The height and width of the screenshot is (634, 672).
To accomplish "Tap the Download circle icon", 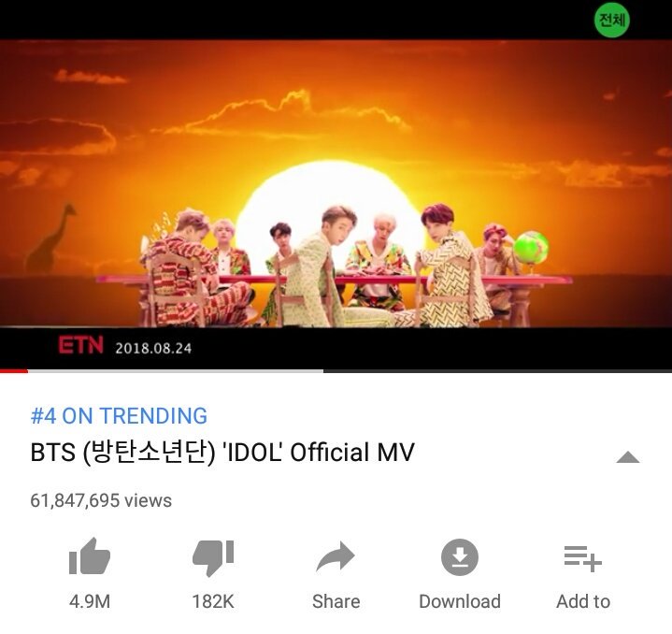I will click(x=460, y=556).
